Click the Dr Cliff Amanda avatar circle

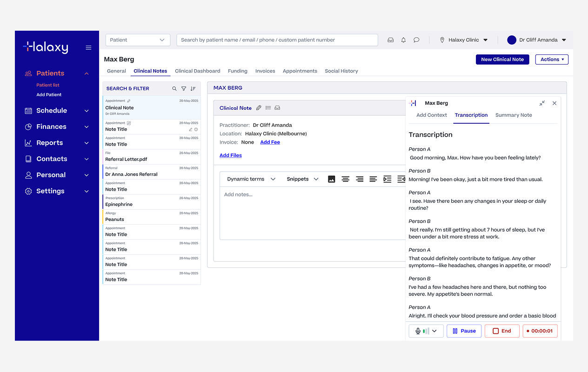pyautogui.click(x=512, y=40)
